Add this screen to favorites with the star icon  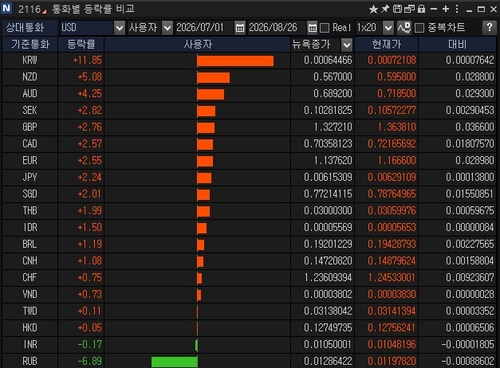pos(373,9)
